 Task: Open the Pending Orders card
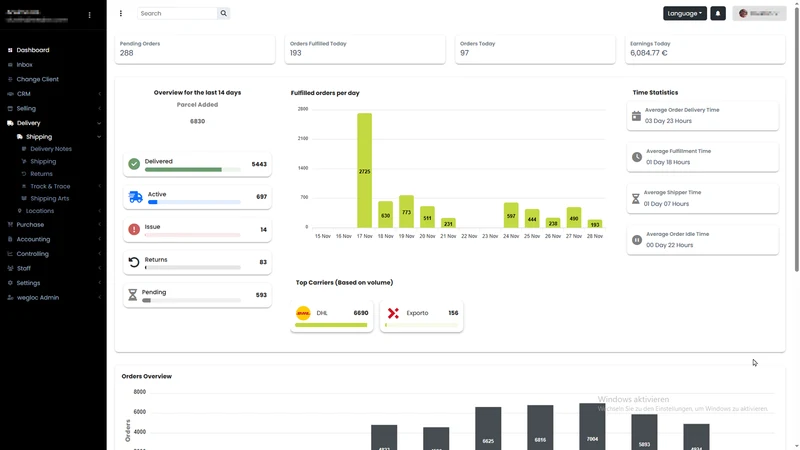[x=195, y=49]
